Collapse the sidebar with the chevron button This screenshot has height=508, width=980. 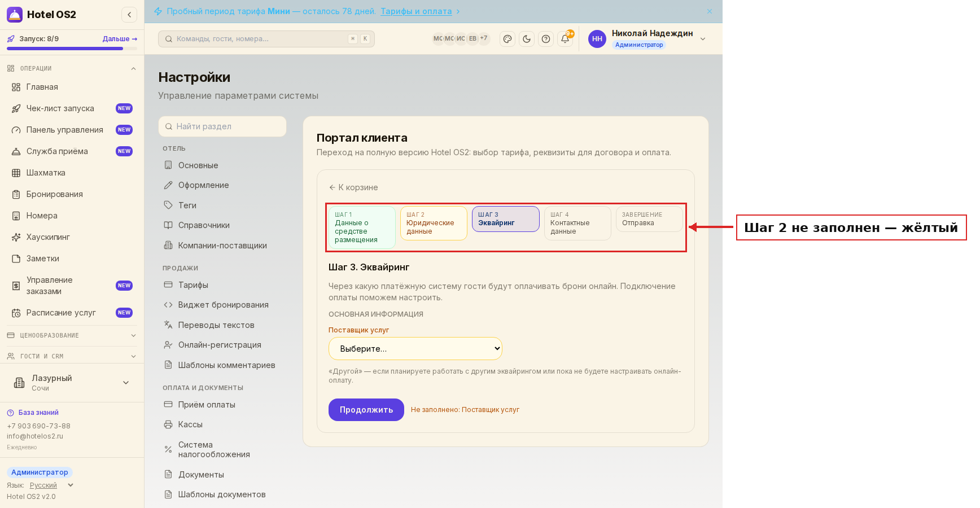(x=129, y=15)
